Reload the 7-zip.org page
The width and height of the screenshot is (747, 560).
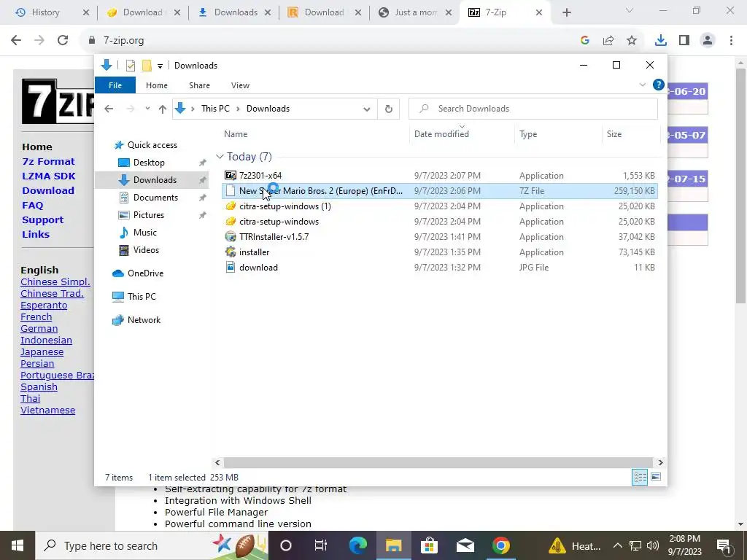(63, 41)
